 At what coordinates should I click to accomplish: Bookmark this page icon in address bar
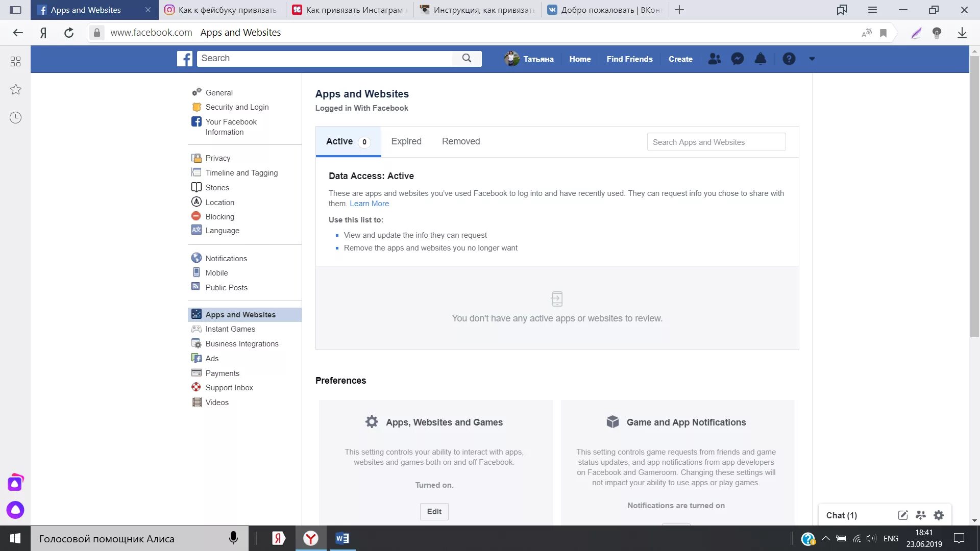click(883, 33)
